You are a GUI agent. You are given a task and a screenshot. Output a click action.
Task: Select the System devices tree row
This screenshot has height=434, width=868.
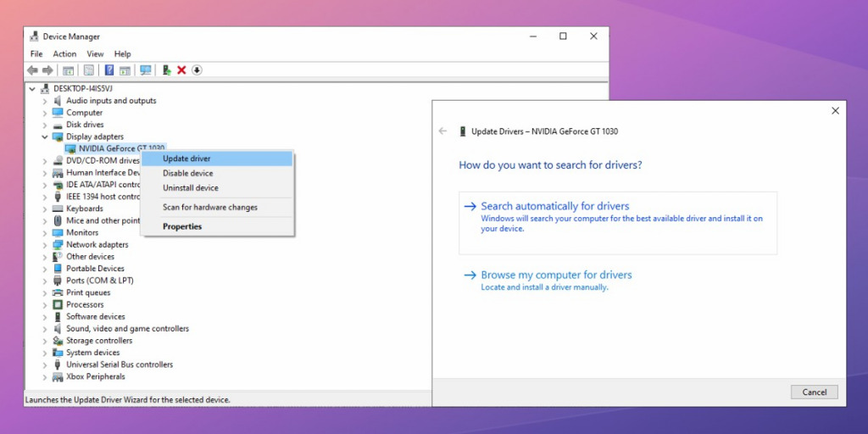(93, 353)
